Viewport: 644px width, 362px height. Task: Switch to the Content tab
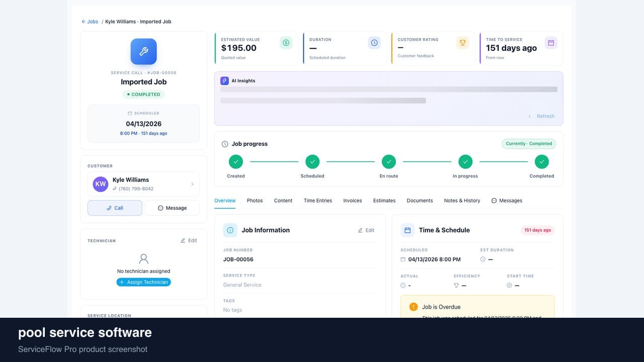[283, 201]
